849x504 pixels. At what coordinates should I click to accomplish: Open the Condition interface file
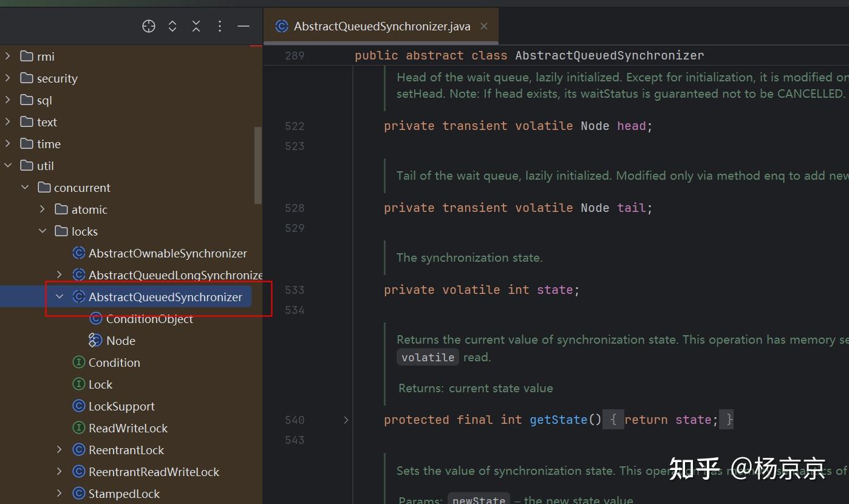[x=114, y=363]
